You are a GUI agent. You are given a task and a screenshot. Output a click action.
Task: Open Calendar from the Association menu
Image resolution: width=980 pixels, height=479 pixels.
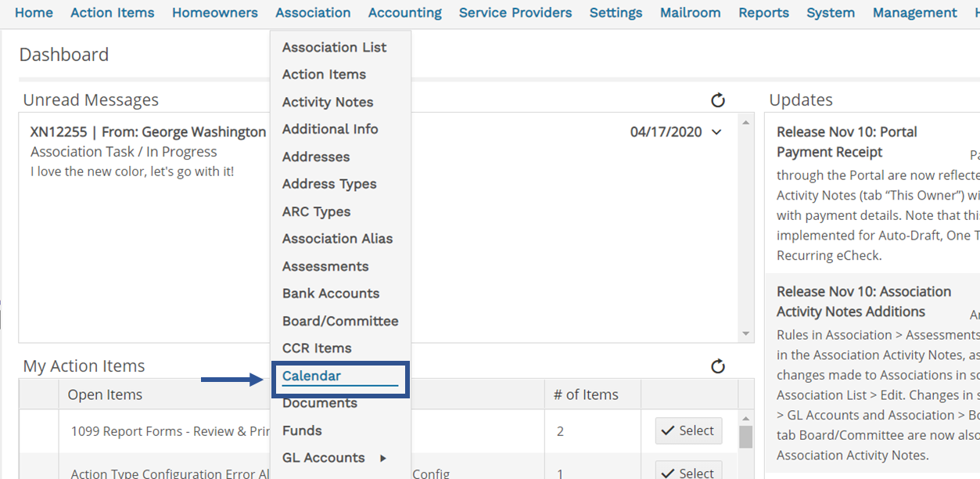[313, 376]
